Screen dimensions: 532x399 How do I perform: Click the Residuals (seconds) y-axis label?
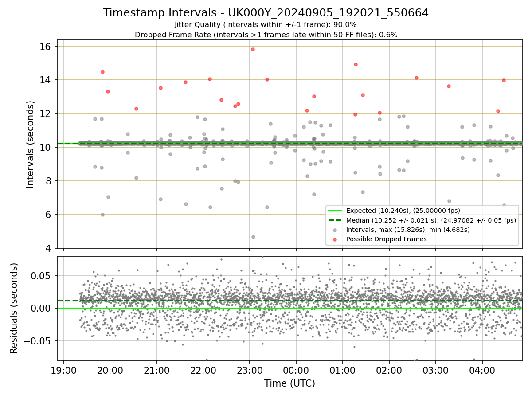[14, 308]
